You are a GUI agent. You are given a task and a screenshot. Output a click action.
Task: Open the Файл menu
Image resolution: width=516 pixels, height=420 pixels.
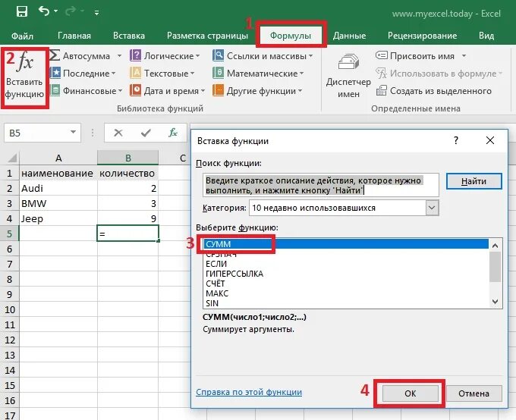(x=22, y=36)
